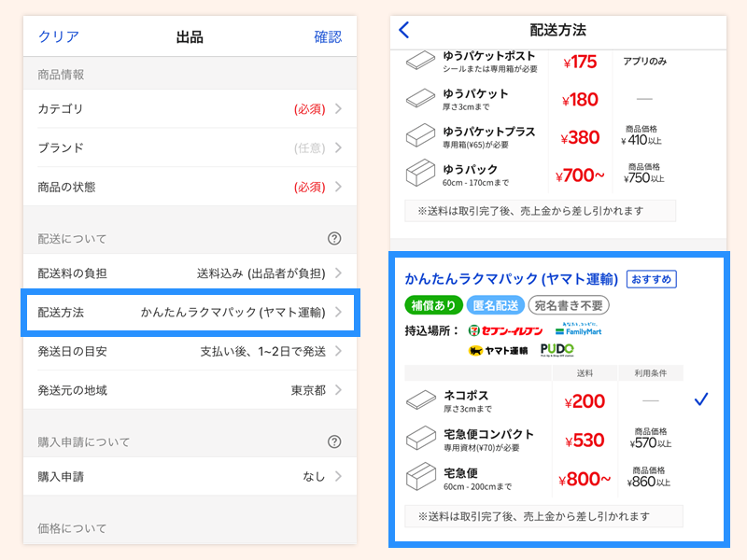Viewport: 747px width, 560px height.
Task: Click the ¥530 shipping fee
Action: 585,440
